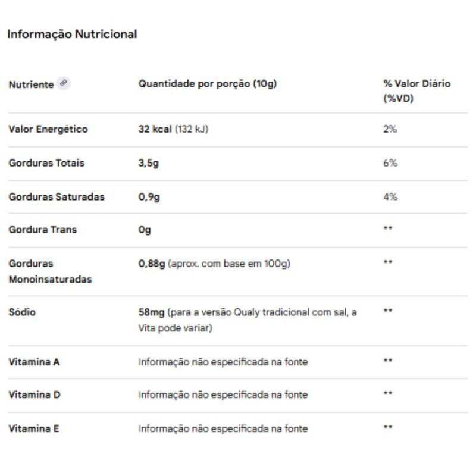Screen dimensions: 476x476
Task: Click the Vitamina D row label
Action: click(35, 394)
